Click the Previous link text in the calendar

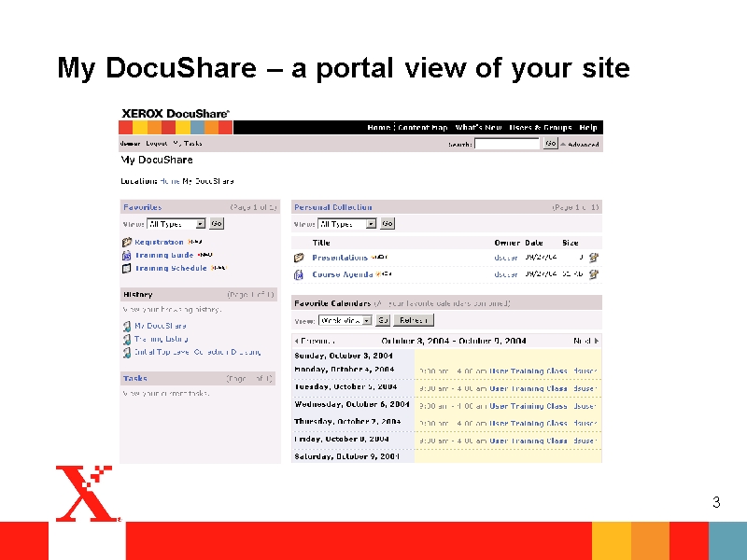click(x=317, y=341)
